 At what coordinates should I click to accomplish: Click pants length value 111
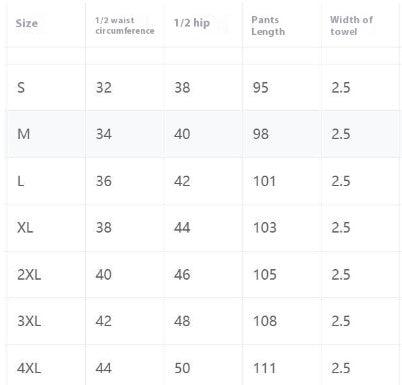[x=265, y=368]
